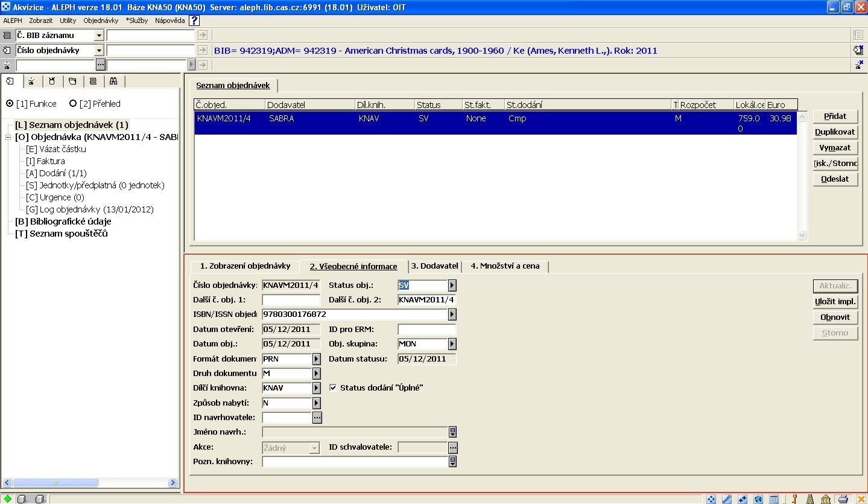Screen dimensions: 868x504
Task: Select the [1] Funkce radio button
Action: (10, 104)
